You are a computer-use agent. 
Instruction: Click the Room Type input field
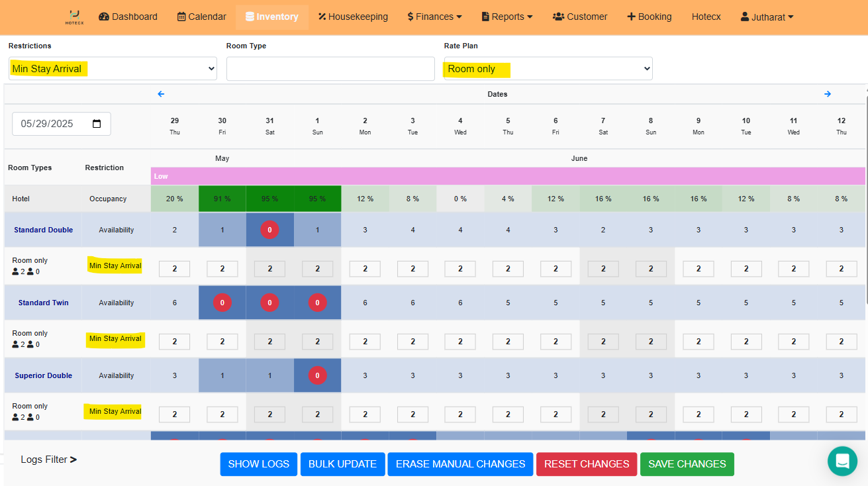coord(330,69)
